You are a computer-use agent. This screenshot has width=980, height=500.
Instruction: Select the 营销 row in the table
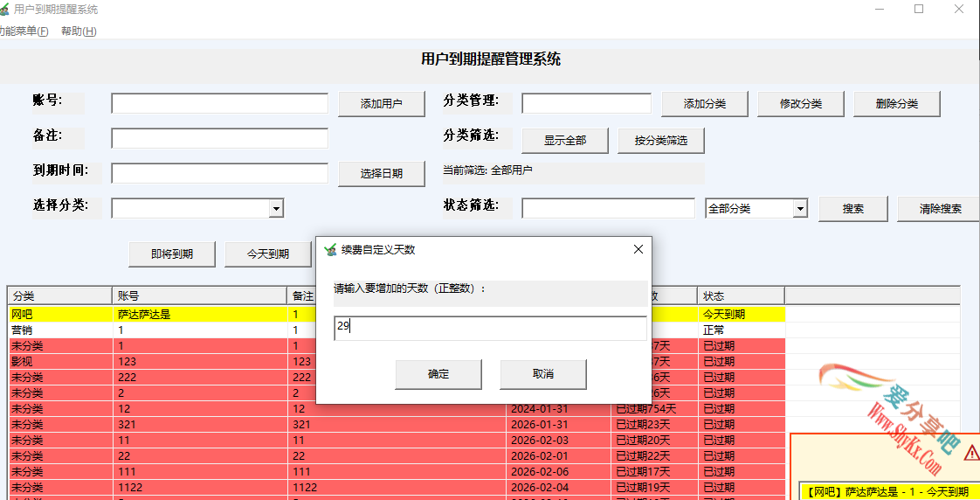(x=397, y=330)
